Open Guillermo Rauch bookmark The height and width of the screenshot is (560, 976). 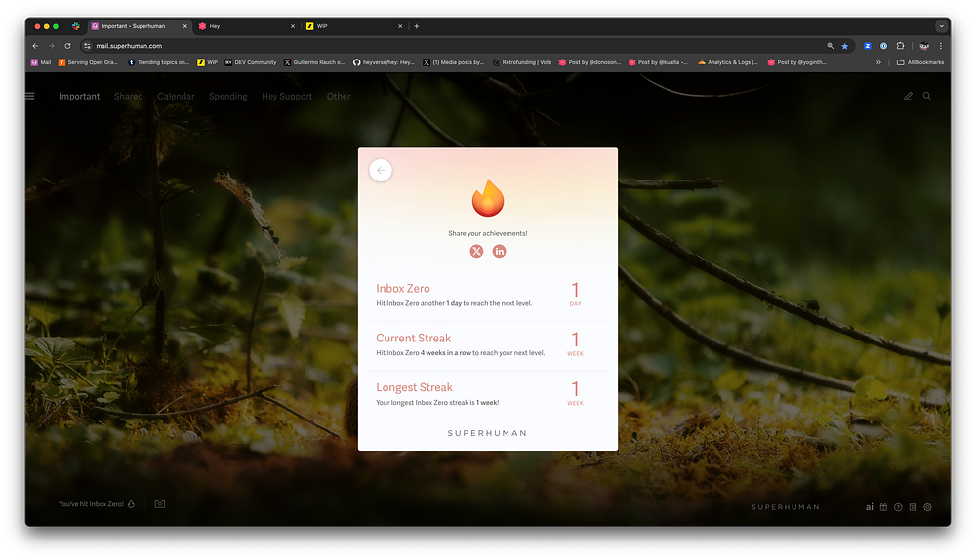[313, 62]
